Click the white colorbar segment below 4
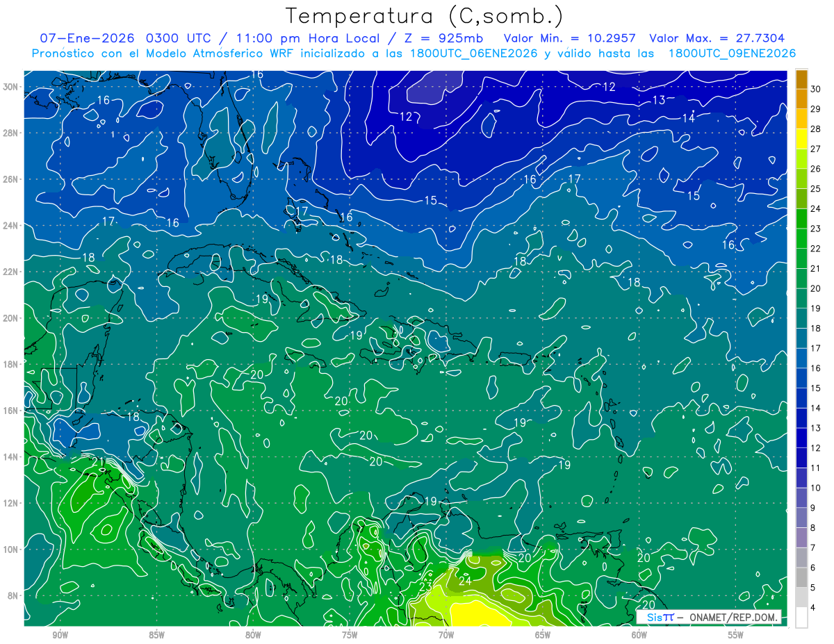This screenshot has height=644, width=834. coord(801,618)
